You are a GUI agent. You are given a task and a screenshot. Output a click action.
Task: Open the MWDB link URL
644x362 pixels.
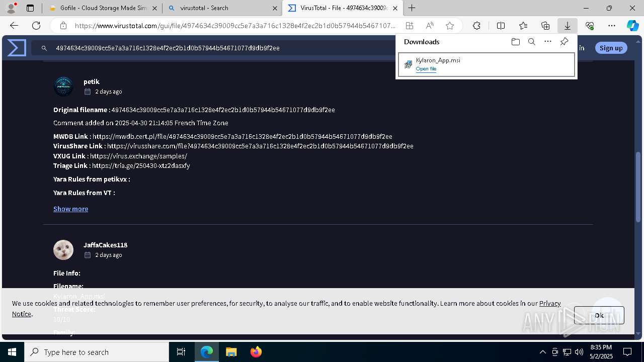(243, 136)
